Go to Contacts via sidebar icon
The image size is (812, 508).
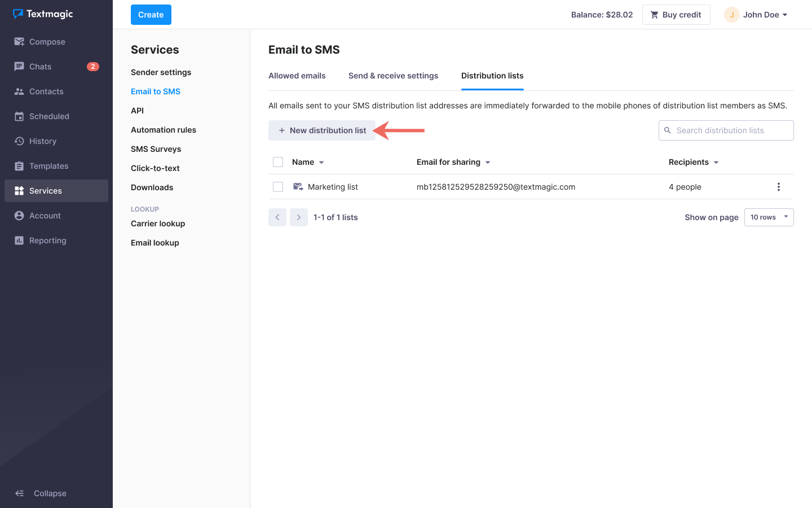[x=19, y=91]
